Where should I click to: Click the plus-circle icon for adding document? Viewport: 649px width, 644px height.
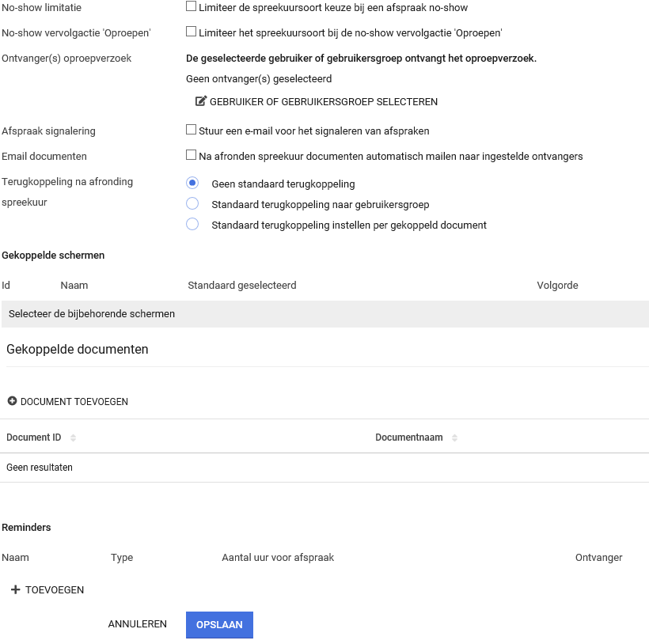[x=12, y=401]
